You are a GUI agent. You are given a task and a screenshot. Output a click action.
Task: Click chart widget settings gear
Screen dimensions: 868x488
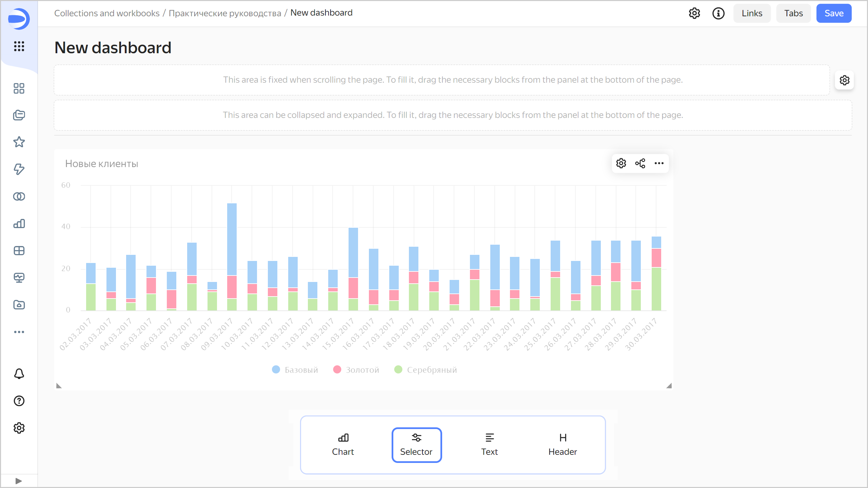621,163
